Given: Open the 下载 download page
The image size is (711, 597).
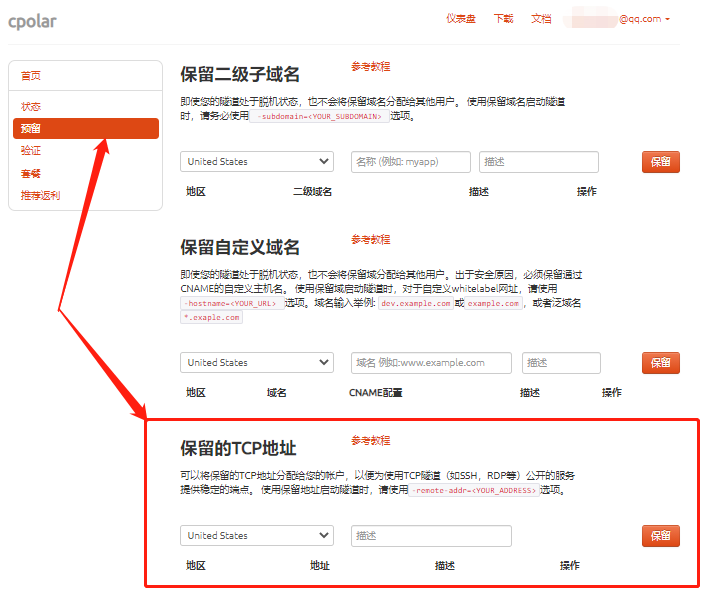Looking at the screenshot, I should pyautogui.click(x=503, y=18).
